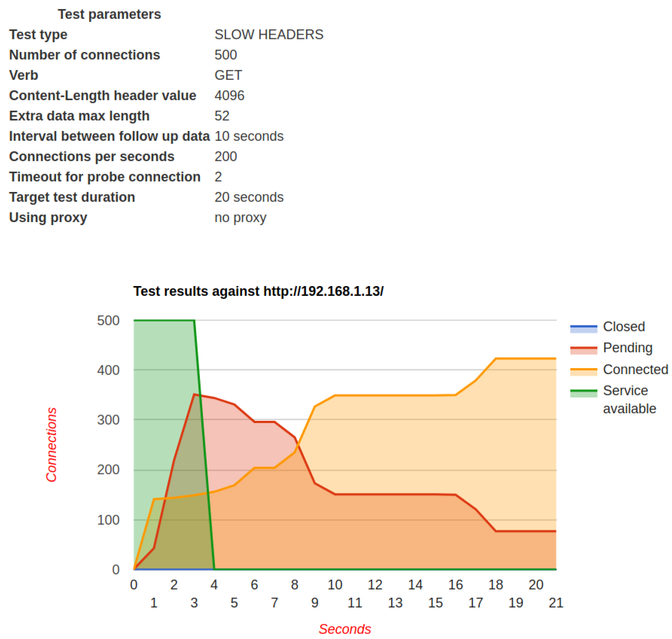672x639 pixels.
Task: Click the y-axis tick label '300'
Action: pos(108,420)
